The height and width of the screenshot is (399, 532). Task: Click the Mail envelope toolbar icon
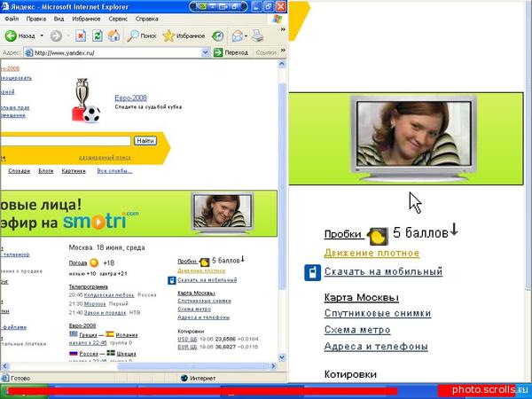click(x=238, y=36)
